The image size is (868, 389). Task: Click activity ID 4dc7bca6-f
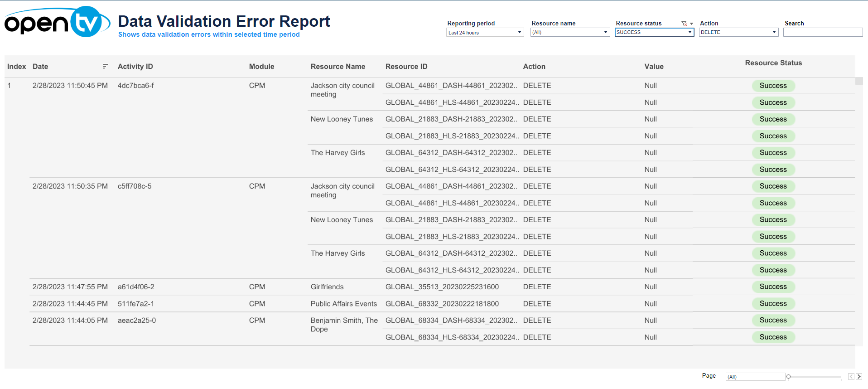[x=136, y=86]
